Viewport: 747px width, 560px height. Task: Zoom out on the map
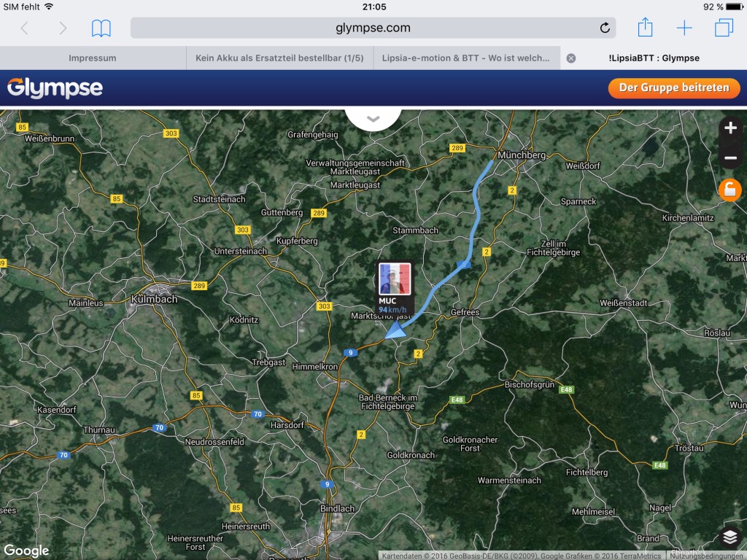(x=730, y=157)
